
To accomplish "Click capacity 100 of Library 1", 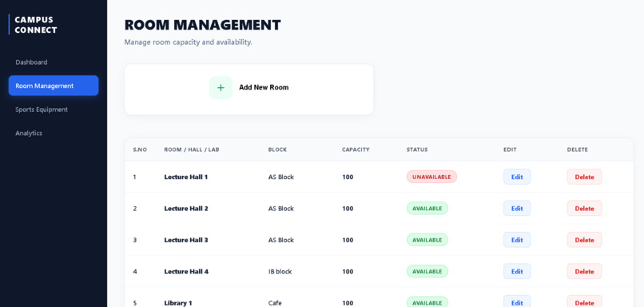I will (348, 303).
